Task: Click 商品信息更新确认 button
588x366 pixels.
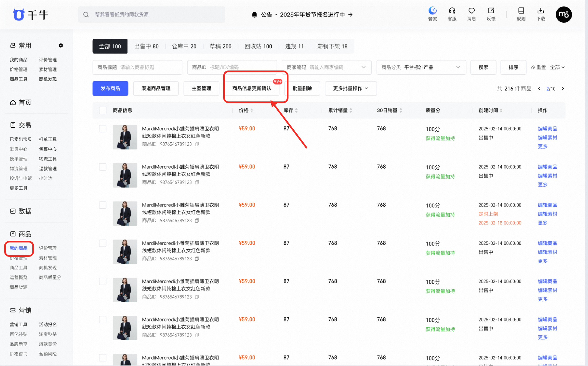Action: click(252, 88)
